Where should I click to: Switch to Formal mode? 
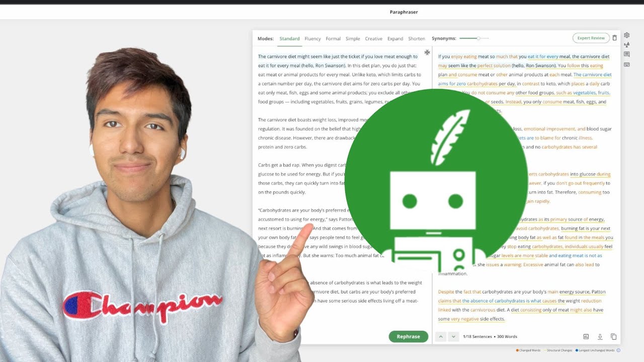point(333,39)
